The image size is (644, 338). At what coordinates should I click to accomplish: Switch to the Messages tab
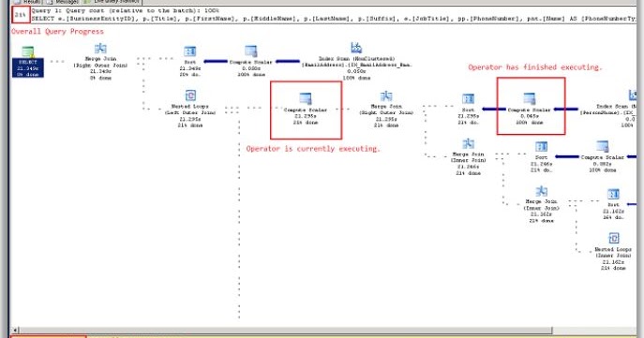(x=64, y=2)
